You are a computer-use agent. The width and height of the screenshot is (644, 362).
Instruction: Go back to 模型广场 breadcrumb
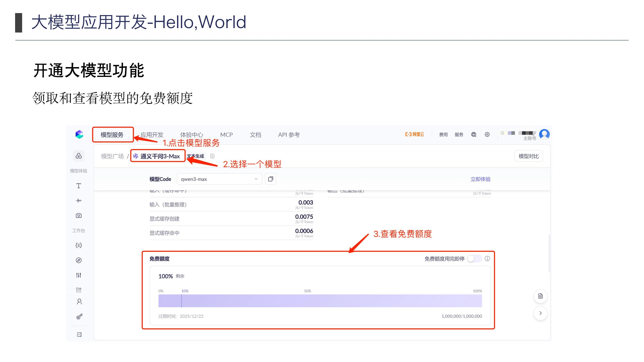112,156
